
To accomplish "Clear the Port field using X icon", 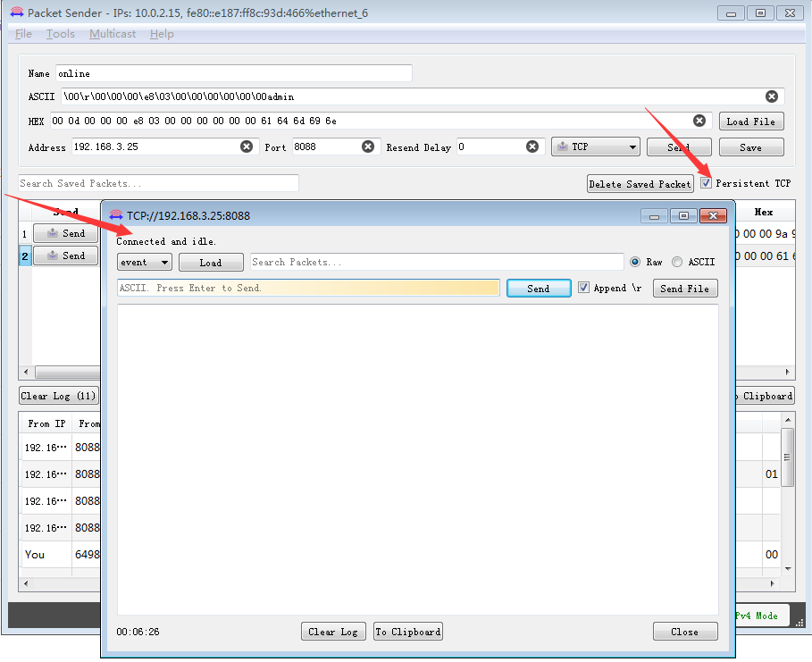I will coord(368,147).
